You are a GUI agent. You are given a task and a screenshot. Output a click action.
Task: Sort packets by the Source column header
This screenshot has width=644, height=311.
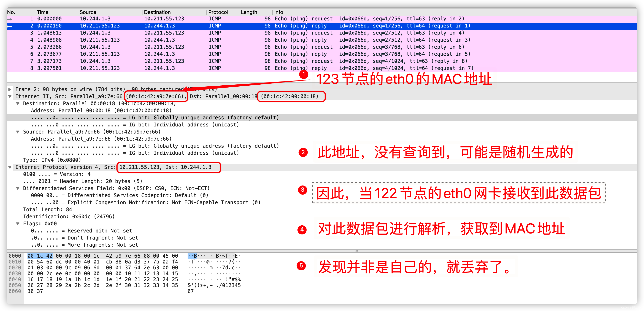tap(110, 12)
